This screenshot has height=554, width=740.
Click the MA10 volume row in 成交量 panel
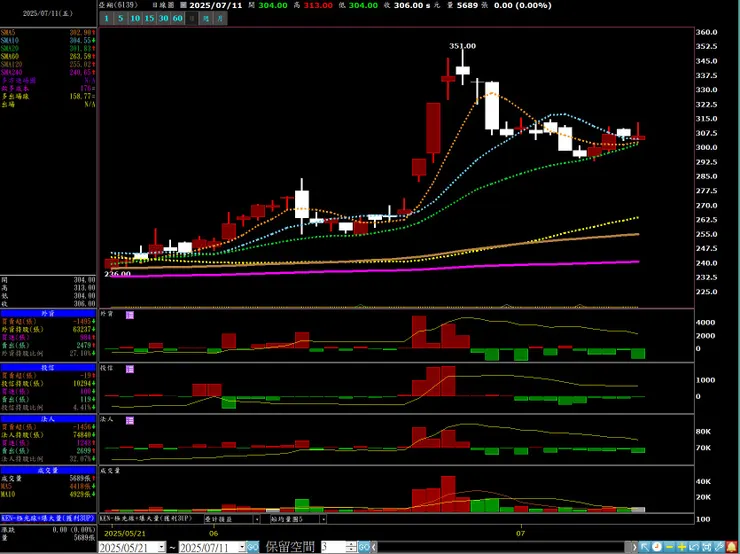pyautogui.click(x=48, y=495)
